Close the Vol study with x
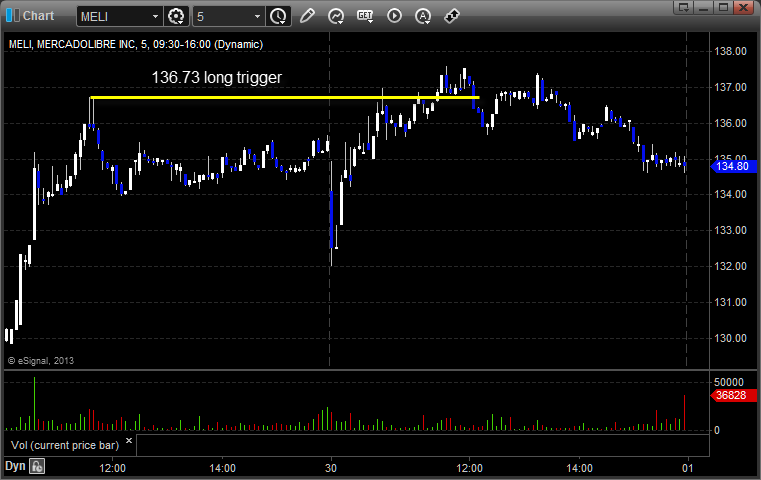 tap(129, 441)
